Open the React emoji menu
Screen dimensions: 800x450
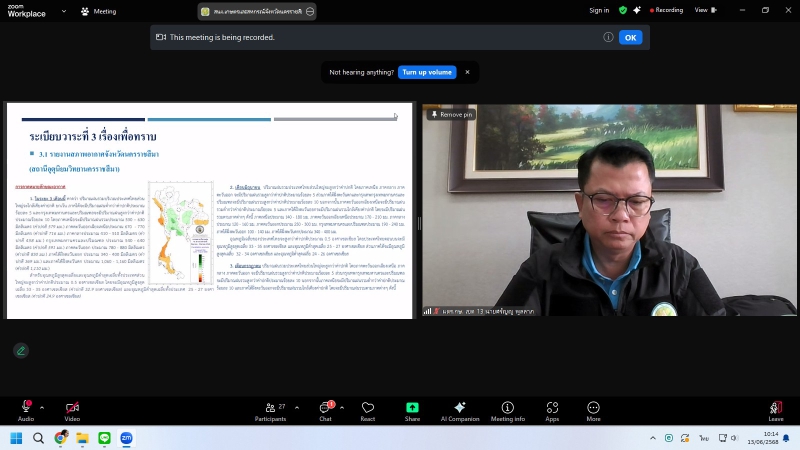coord(367,409)
